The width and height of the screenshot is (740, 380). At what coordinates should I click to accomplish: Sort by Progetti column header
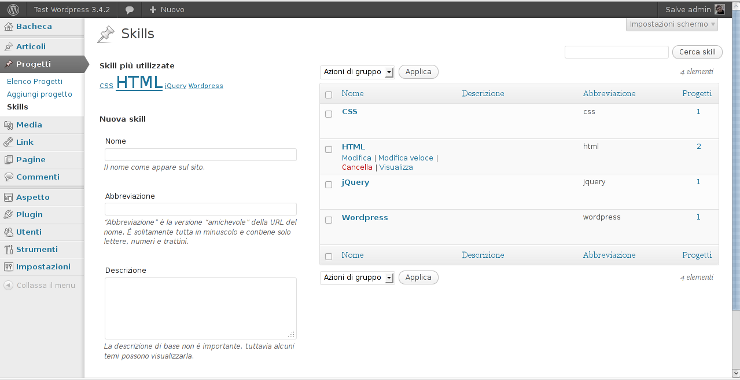click(697, 93)
